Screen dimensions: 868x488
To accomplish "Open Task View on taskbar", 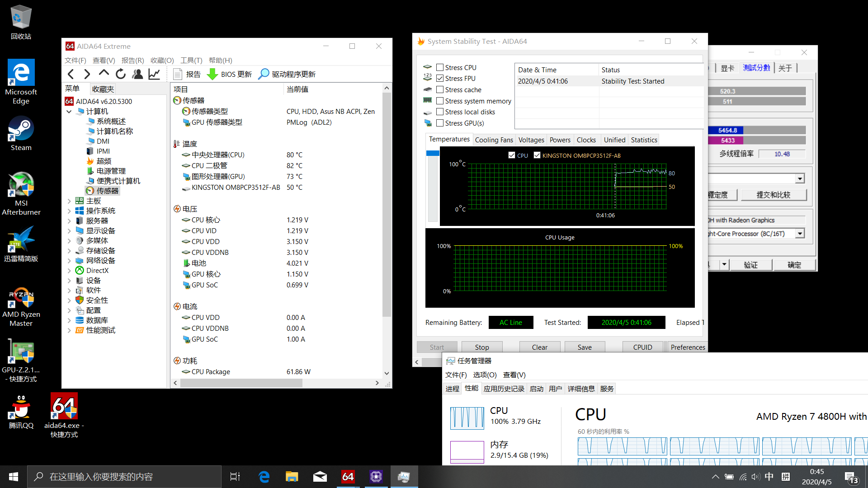I will click(x=235, y=477).
